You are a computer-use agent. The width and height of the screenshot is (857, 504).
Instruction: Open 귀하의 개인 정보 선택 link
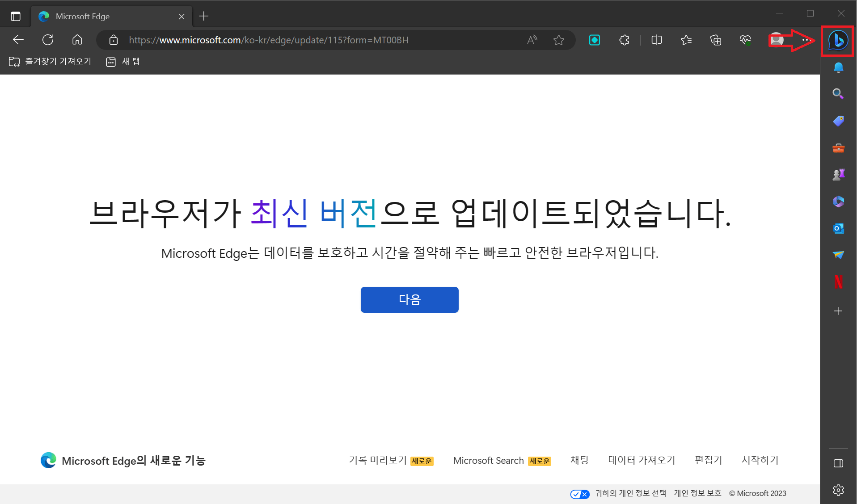630,493
